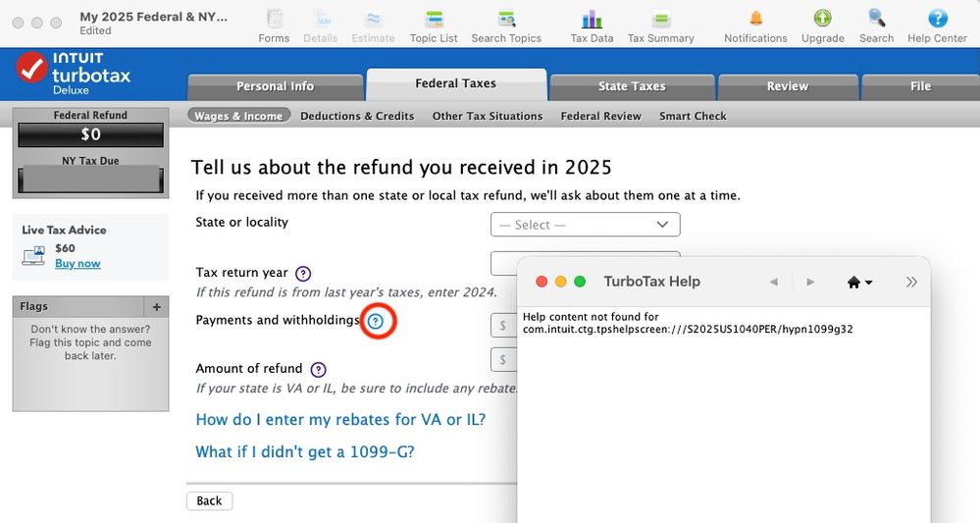This screenshot has height=523, width=980.
Task: Open the Search magnifier icon
Action: click(x=876, y=19)
